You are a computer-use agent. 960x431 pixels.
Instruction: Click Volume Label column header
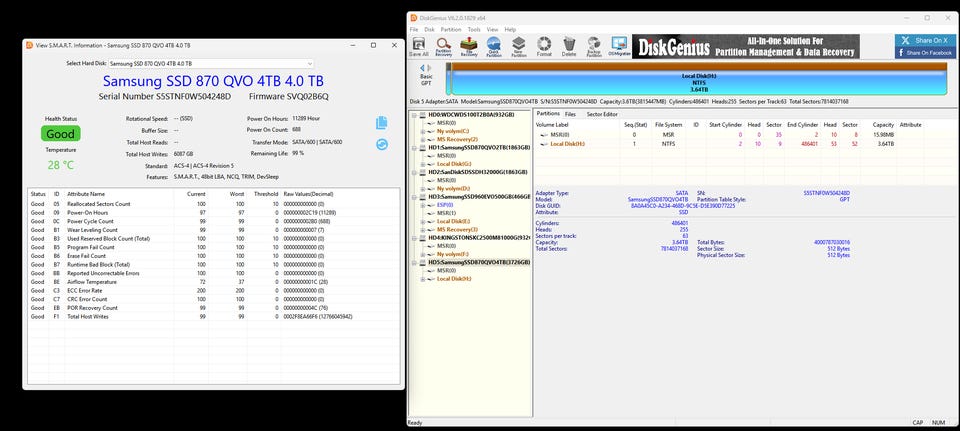pos(552,125)
